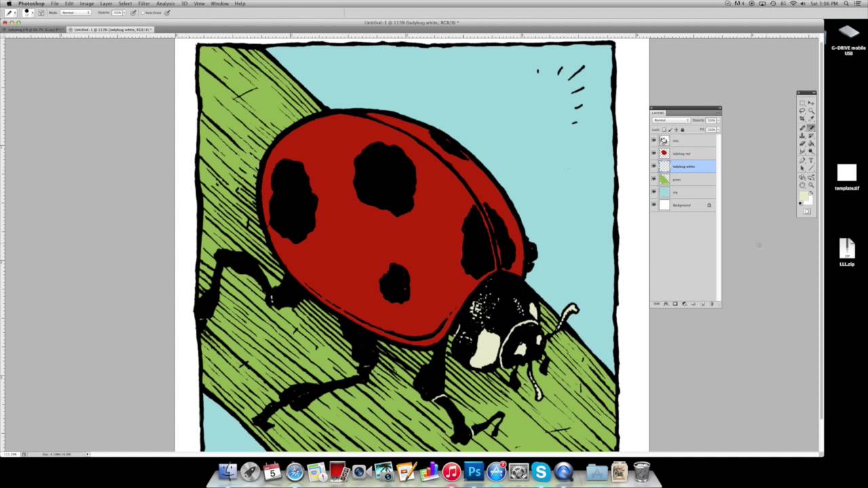Open the Layers panel menu
Viewport: 868px width, 488px height.
pos(717,113)
